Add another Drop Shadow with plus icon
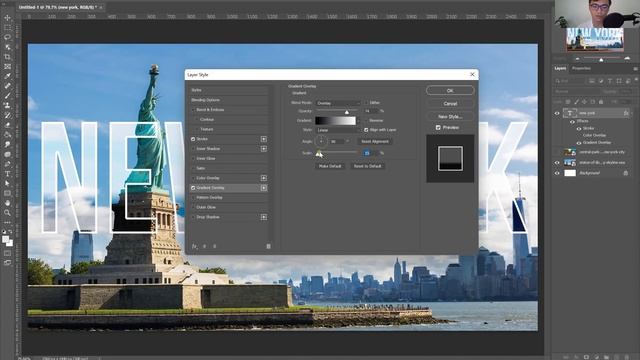The height and width of the screenshot is (360, 640). [x=264, y=217]
